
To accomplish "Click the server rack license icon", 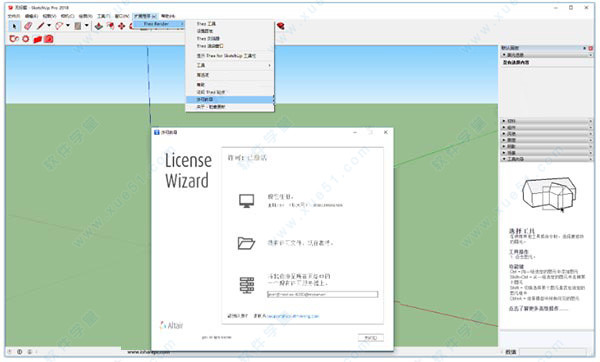I will (x=247, y=285).
